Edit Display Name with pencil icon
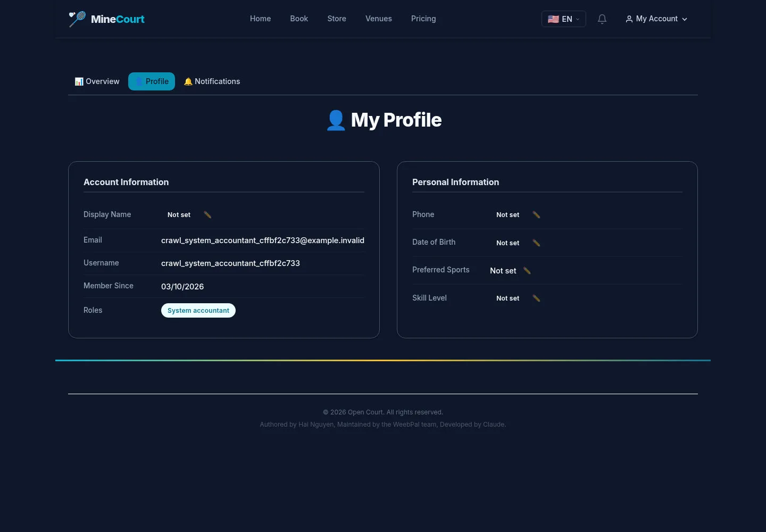766x532 pixels. (x=207, y=215)
